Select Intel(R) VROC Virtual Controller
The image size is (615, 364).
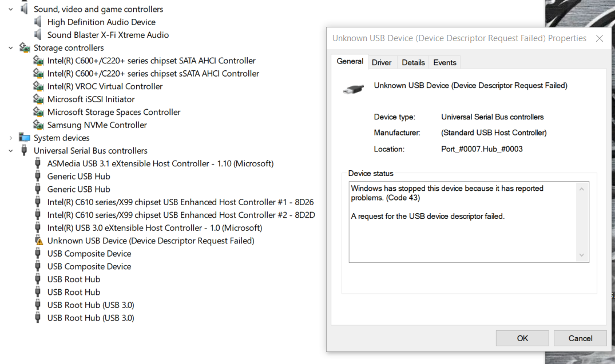pos(105,87)
